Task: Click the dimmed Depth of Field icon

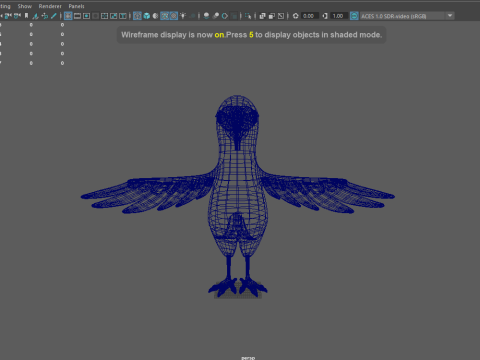Action: (x=234, y=16)
